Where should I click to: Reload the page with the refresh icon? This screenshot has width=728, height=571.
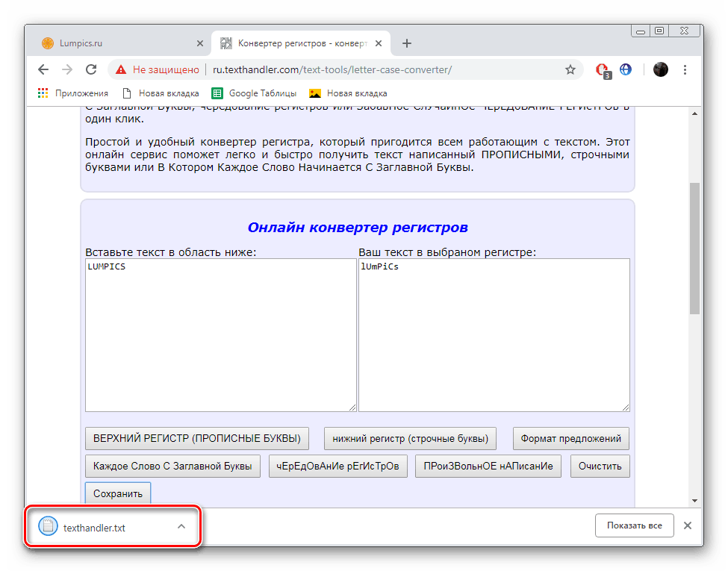coord(91,69)
